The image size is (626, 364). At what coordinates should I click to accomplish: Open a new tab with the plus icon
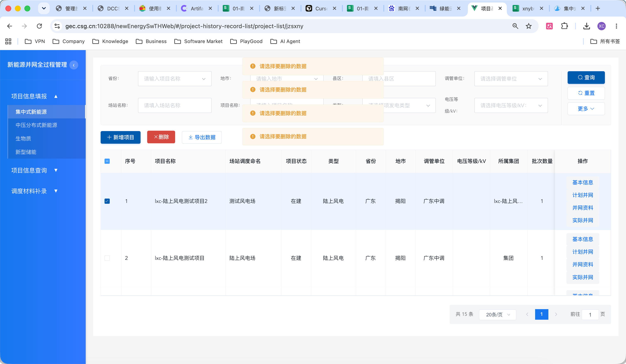[x=598, y=8]
